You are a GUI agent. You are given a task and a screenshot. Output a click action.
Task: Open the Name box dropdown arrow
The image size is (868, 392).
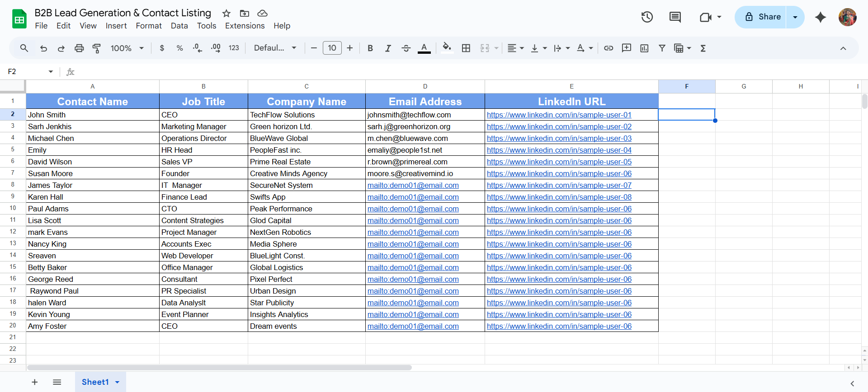[x=51, y=71]
